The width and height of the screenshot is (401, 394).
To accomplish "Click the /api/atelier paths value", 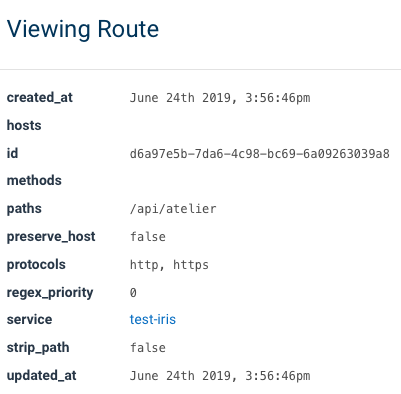I will pyautogui.click(x=173, y=209).
